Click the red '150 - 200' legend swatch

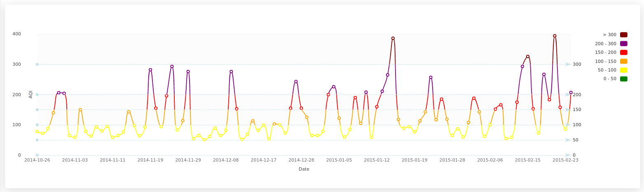tap(623, 53)
